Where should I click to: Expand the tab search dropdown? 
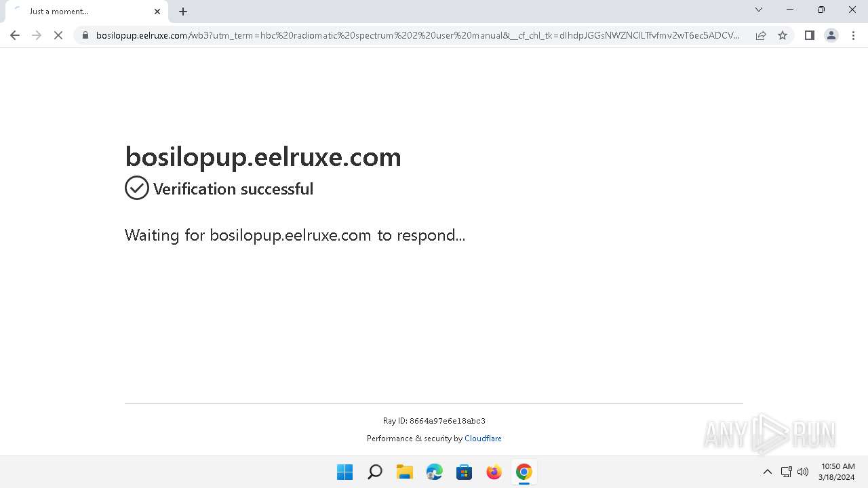759,9
